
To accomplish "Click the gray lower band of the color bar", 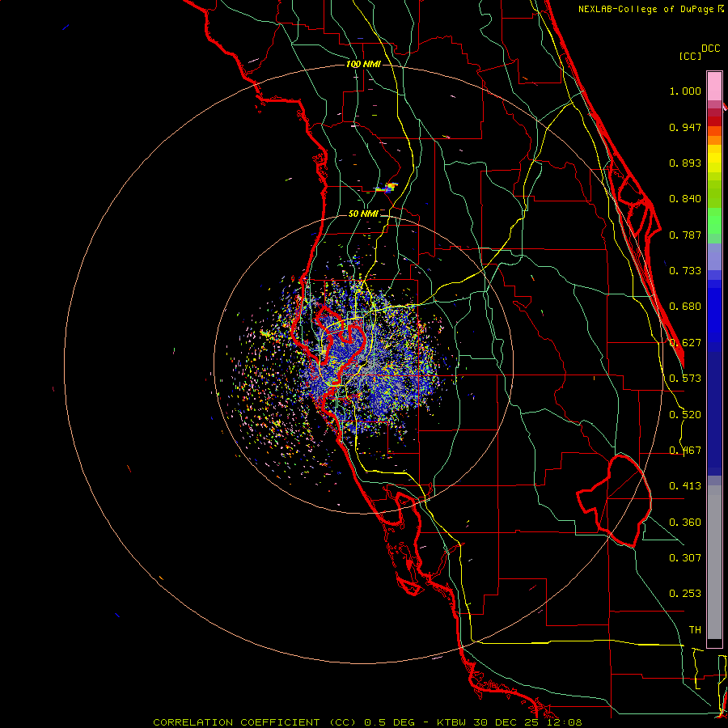I will (x=714, y=562).
